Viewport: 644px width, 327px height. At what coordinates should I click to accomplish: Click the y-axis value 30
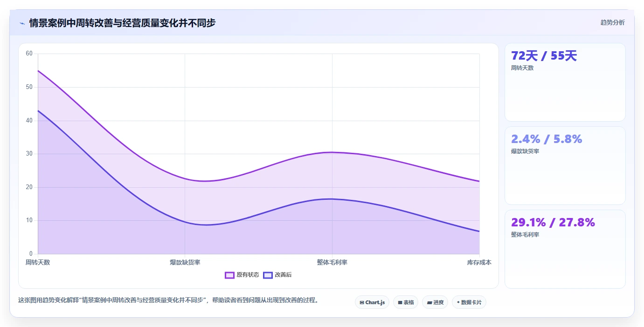29,154
